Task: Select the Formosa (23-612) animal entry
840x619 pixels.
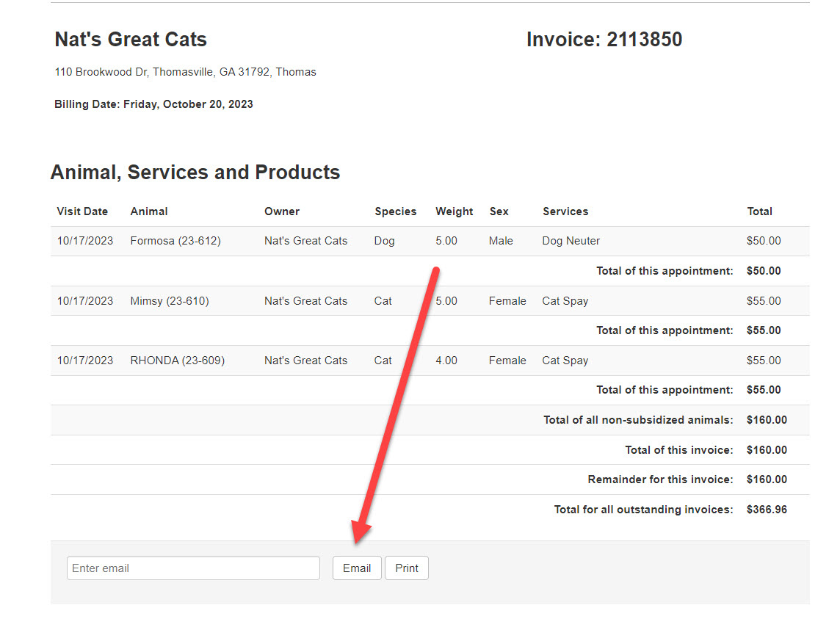Action: [x=175, y=241]
